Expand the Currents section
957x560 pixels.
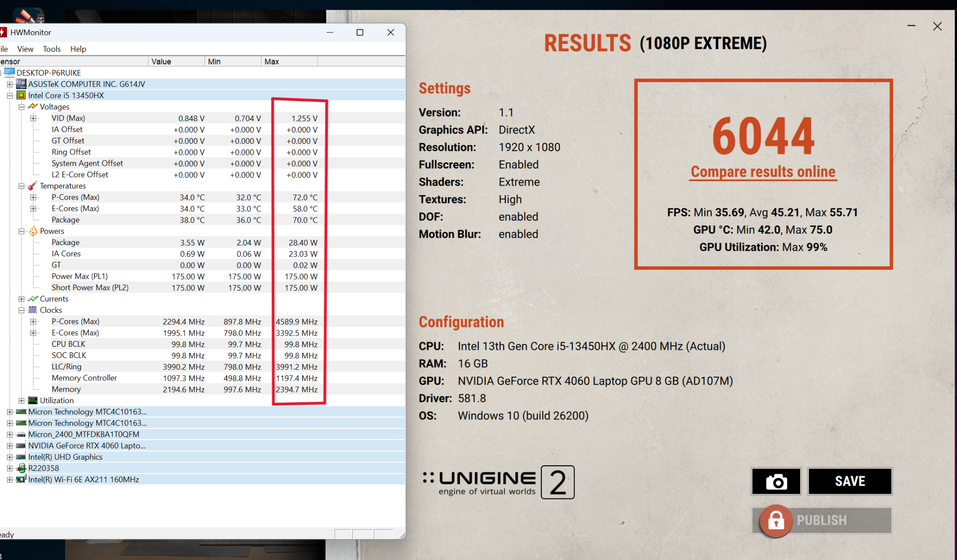coord(21,299)
